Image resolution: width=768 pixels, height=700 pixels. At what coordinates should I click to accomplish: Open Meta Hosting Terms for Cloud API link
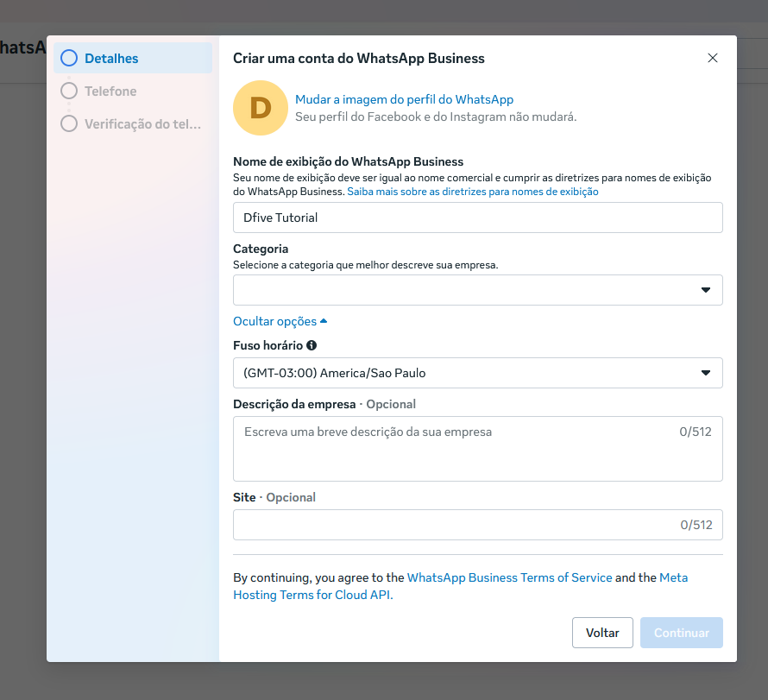click(312, 595)
